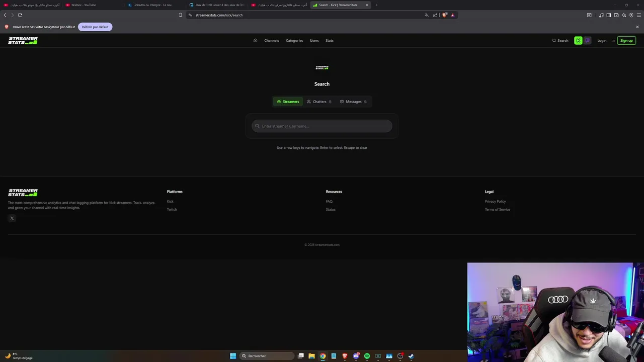The width and height of the screenshot is (644, 362).
Task: Open the browser hamburger menu
Action: (639, 15)
